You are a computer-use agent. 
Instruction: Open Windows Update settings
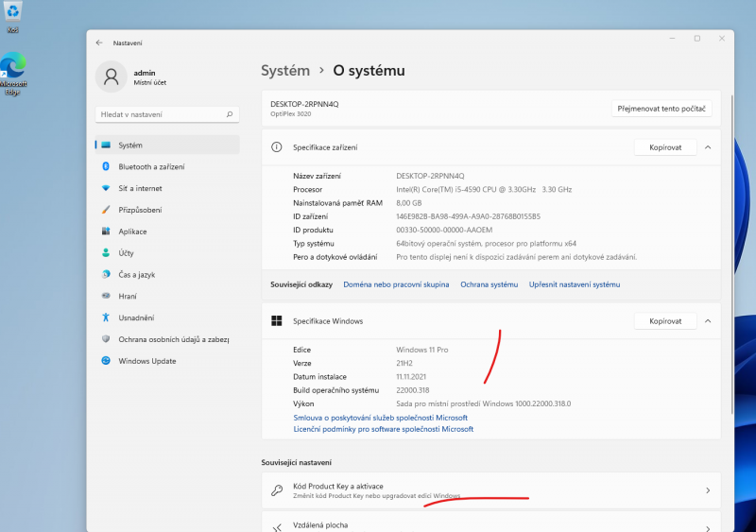pyautogui.click(x=167, y=361)
